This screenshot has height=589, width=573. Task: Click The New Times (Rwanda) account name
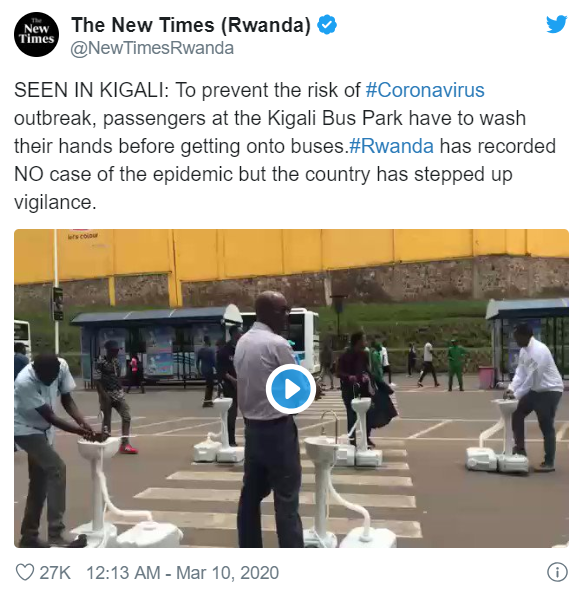tap(191, 25)
